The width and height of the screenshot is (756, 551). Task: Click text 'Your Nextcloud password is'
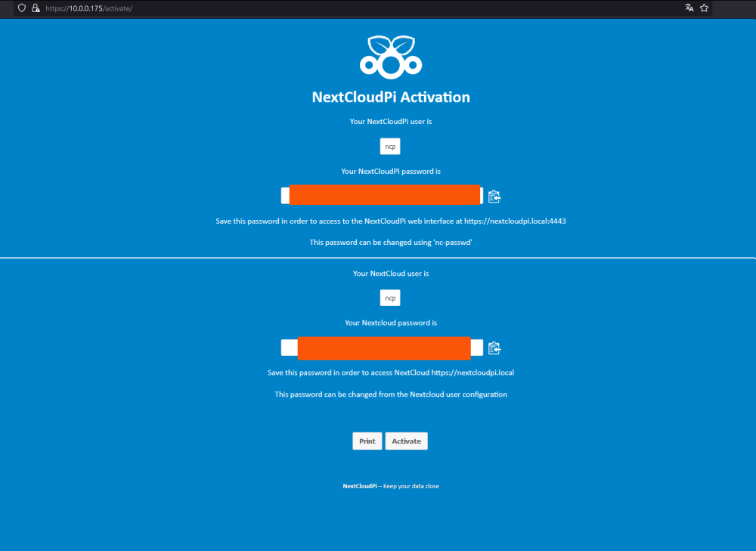pyautogui.click(x=391, y=323)
